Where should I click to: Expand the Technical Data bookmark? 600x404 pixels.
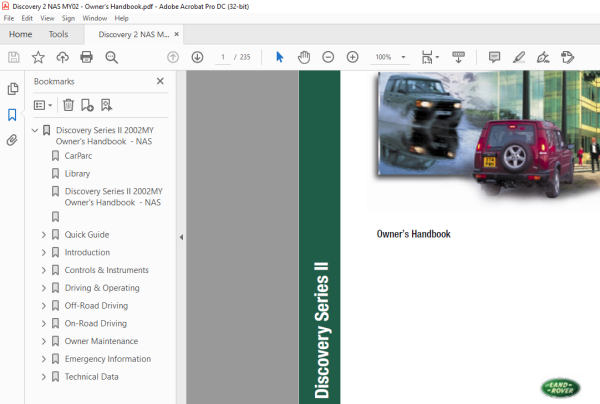click(44, 377)
